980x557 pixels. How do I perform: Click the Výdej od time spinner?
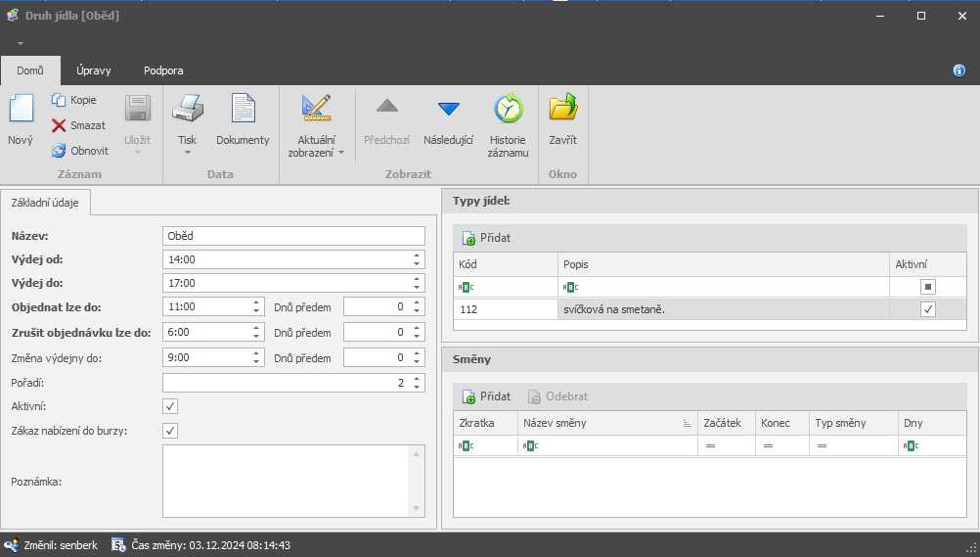[x=417, y=259]
